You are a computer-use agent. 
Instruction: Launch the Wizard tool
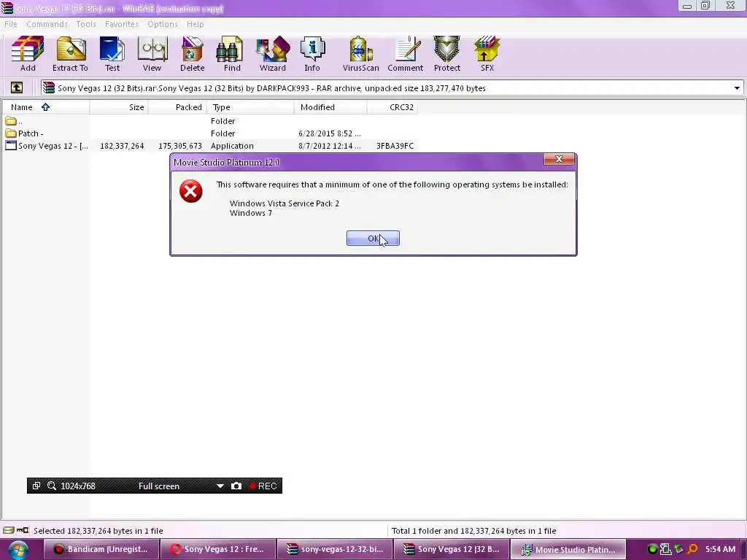click(273, 54)
